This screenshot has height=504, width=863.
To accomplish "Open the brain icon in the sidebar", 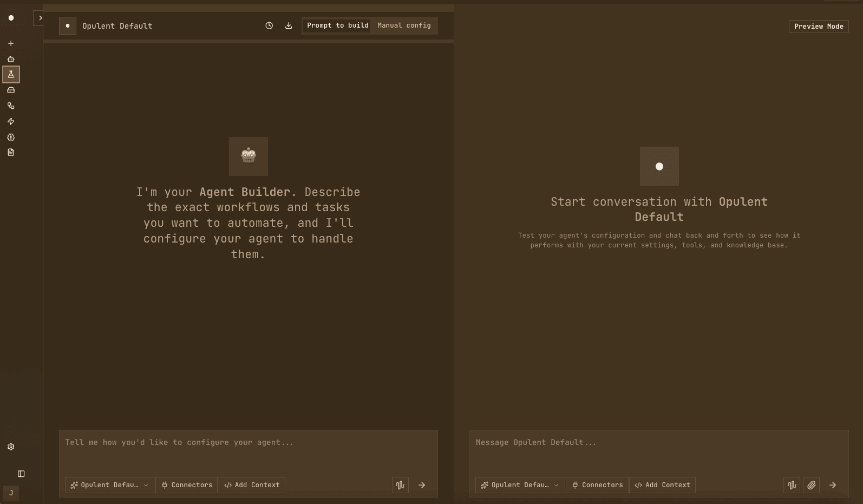I will pos(11,137).
